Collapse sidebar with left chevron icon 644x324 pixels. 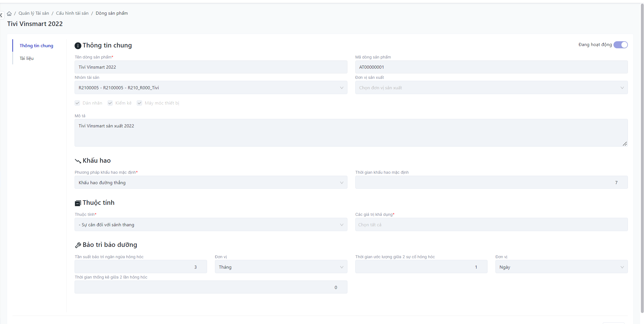[x=1, y=15]
